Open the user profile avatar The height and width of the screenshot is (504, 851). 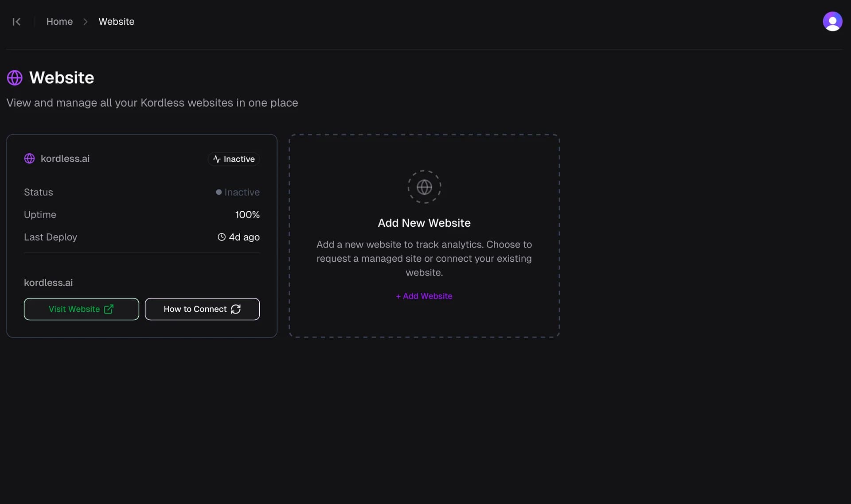coord(832,21)
